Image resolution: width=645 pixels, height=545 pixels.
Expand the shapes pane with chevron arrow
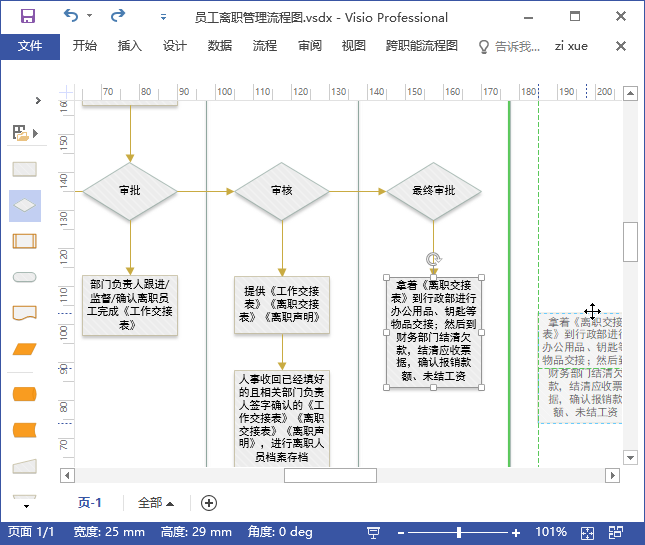point(38,100)
